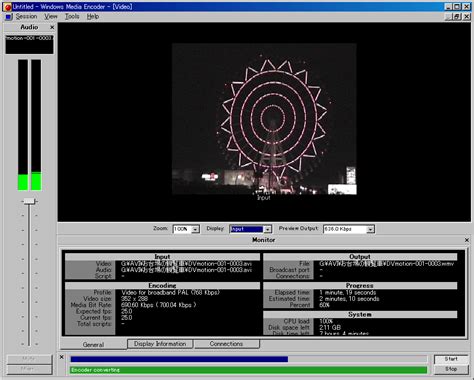474x380 pixels.
Task: Switch to the Connections tab
Action: coord(226,344)
